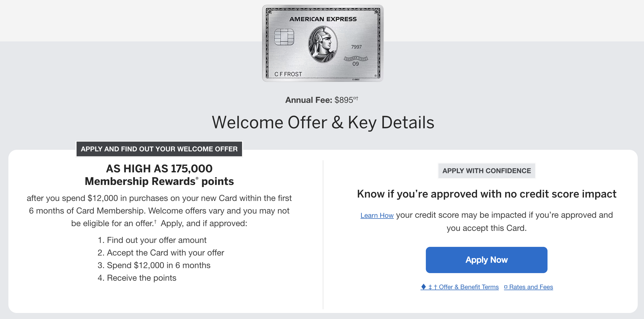Viewport: 644px width, 319px height.
Task: Select the APPLY WITH CONFIDENCE badge
Action: (x=486, y=171)
